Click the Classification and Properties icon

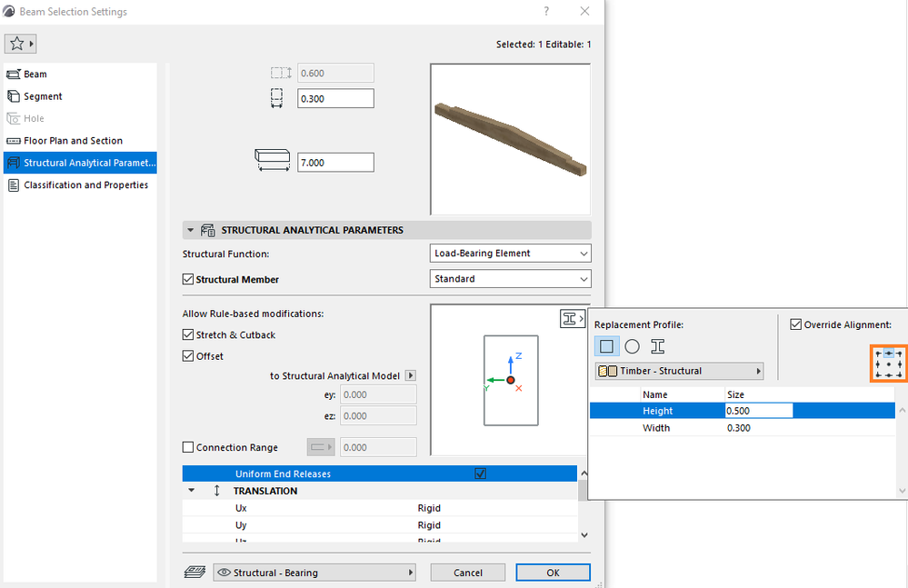[x=14, y=185]
